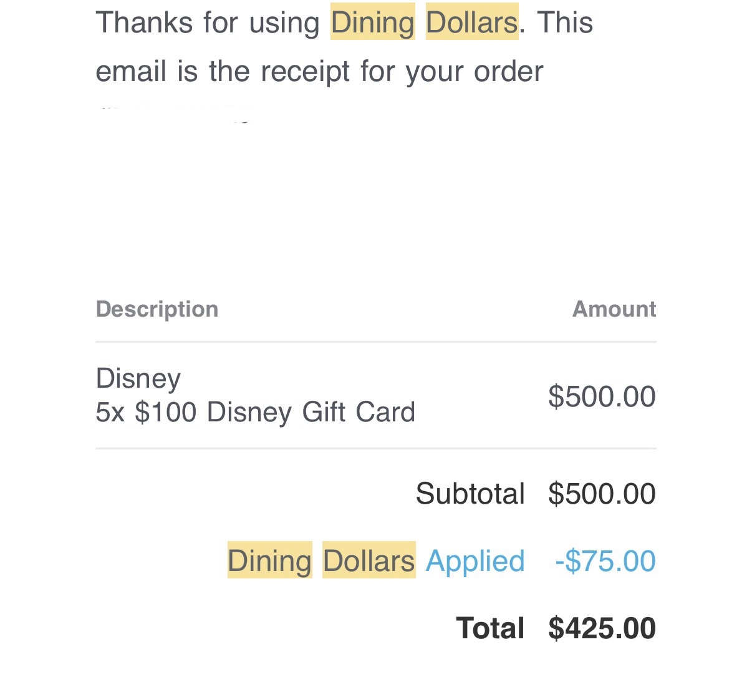This screenshot has width=752, height=700.
Task: Click highlighted "Dollars" in the discount row
Action: tap(369, 560)
